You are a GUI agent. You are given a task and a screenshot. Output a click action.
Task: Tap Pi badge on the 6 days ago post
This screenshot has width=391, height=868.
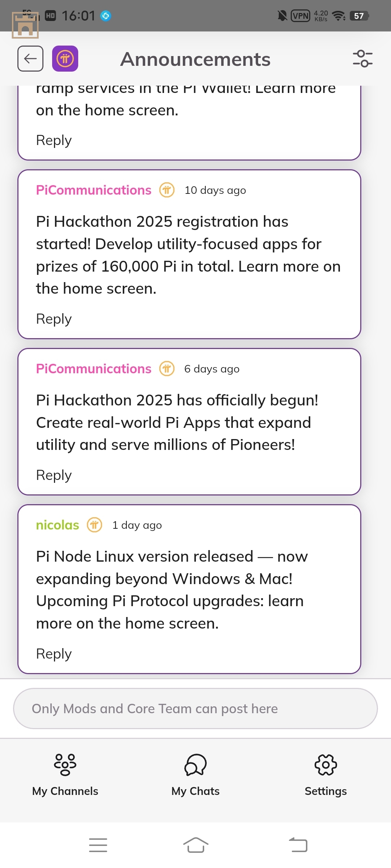click(167, 369)
